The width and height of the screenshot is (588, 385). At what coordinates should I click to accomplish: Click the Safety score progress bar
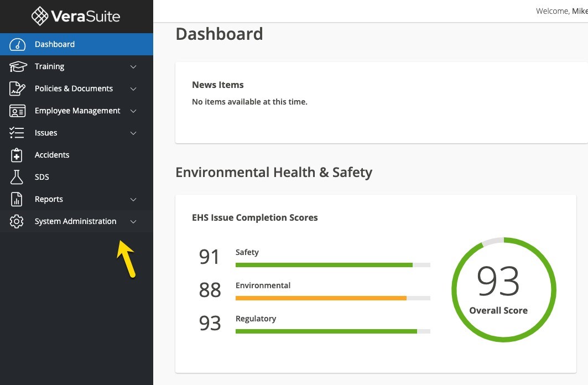tap(333, 265)
